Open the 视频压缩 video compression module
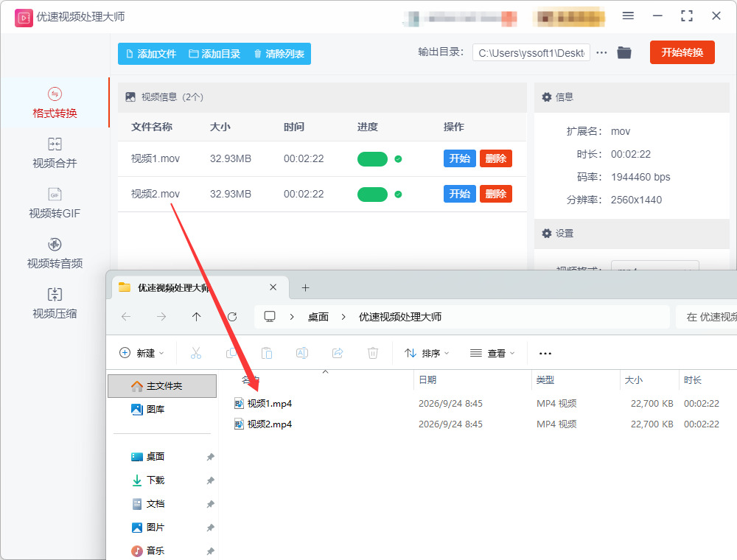Image resolution: width=737 pixels, height=560 pixels. point(55,304)
